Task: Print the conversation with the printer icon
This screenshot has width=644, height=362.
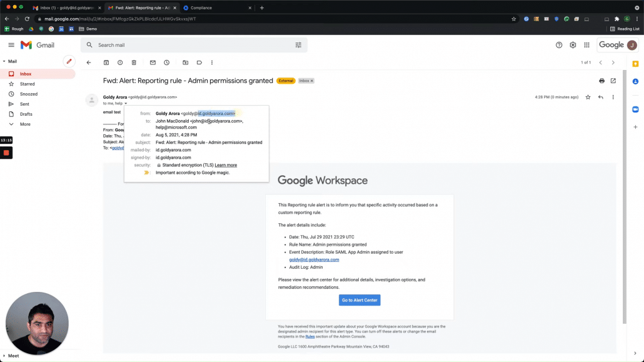Action: [601, 81]
